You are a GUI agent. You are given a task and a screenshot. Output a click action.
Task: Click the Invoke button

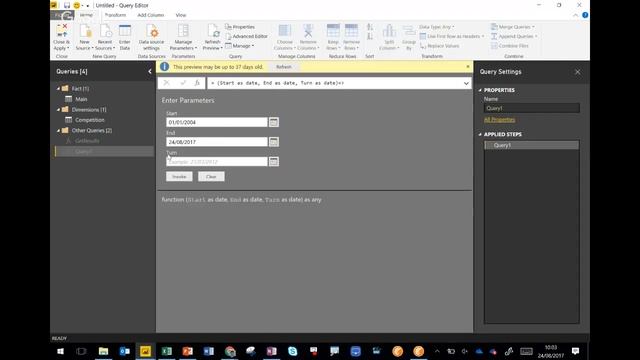pos(179,177)
